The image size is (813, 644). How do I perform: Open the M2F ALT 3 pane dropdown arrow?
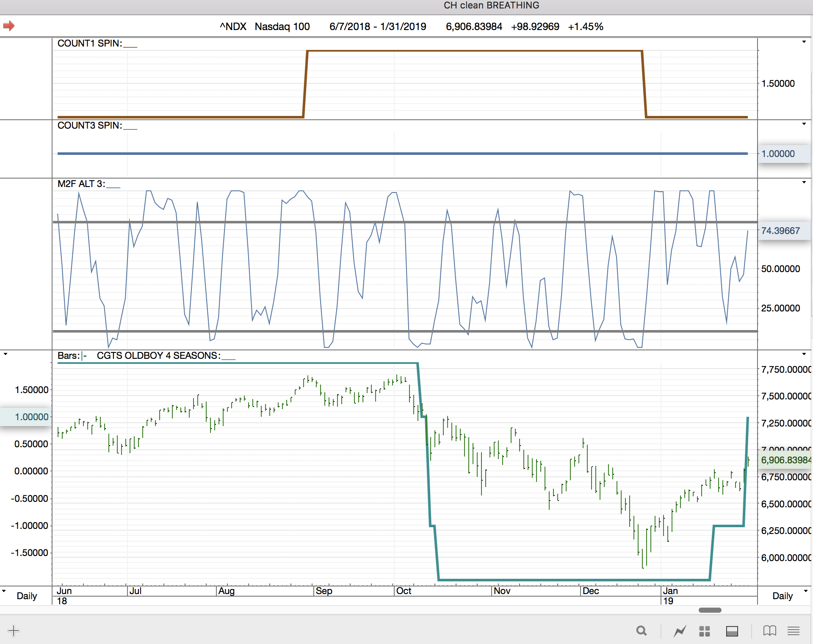click(x=804, y=182)
